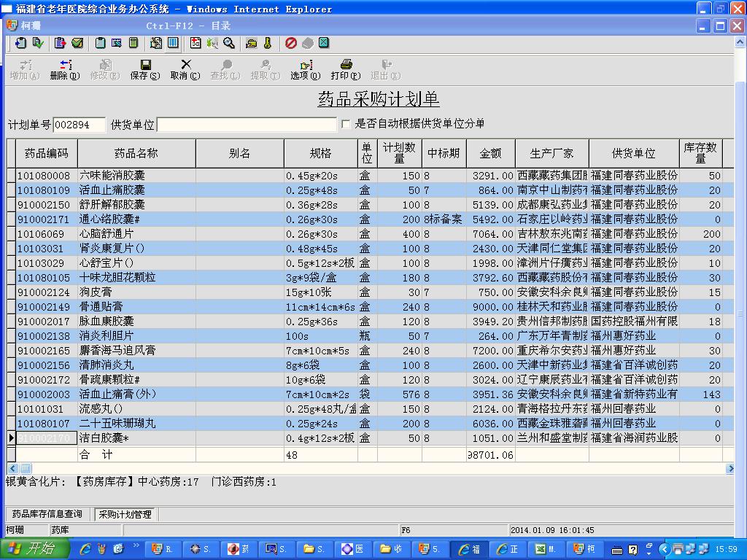Click the taskbar clock 15:59
747x560 pixels.
tap(726, 550)
